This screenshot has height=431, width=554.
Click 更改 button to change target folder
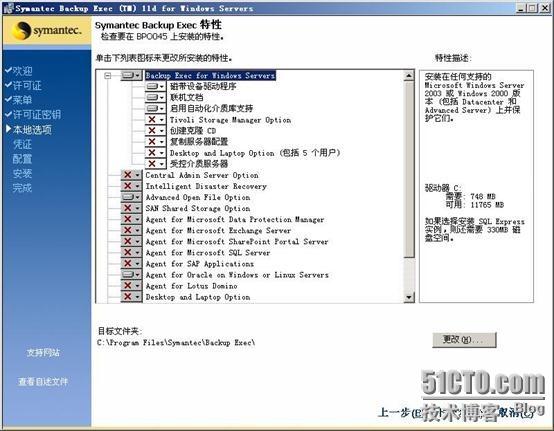(464, 340)
